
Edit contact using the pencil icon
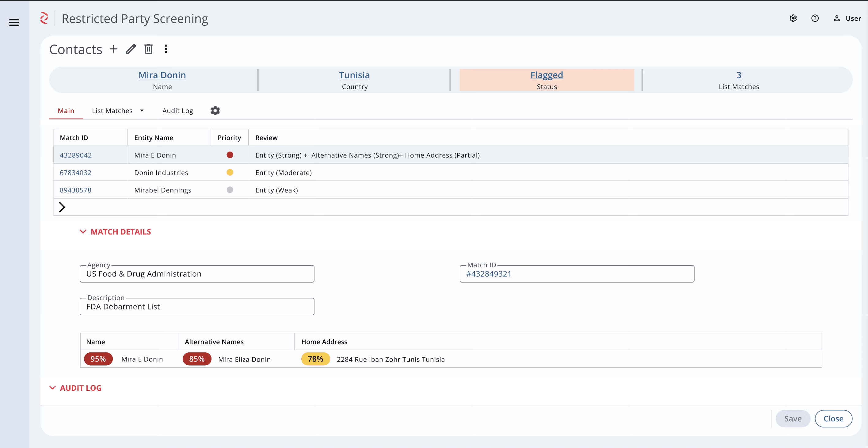[131, 49]
